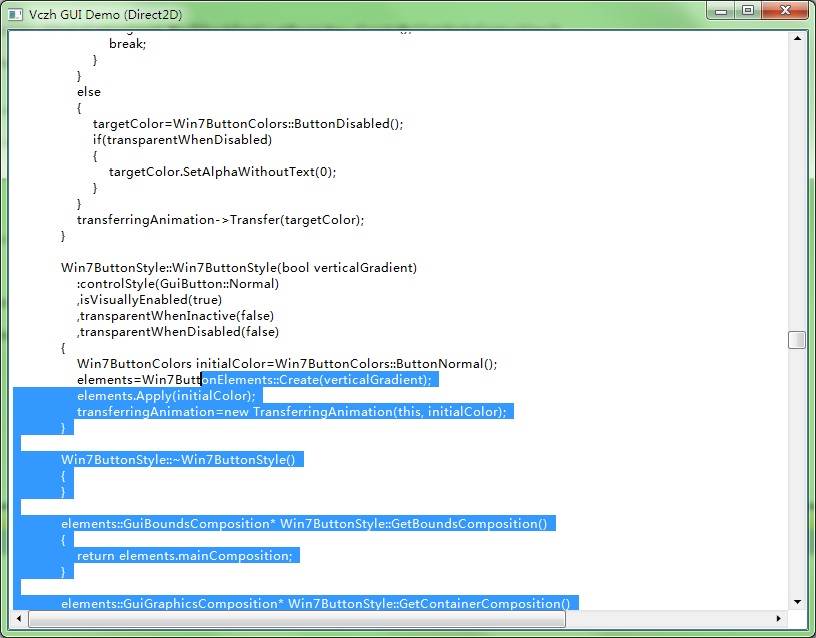Click the 'Win7ButtonStyle(bool verticalGradient)' constructor line
The image size is (816, 638).
[239, 267]
